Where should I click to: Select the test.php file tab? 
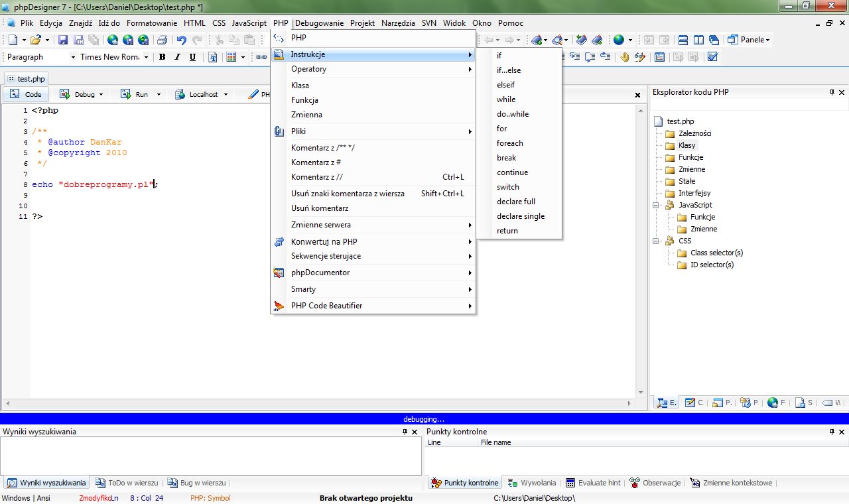27,79
